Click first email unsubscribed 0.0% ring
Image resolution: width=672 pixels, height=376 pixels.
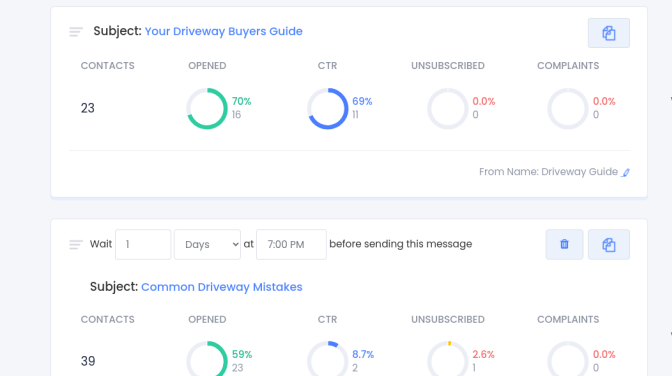(448, 108)
